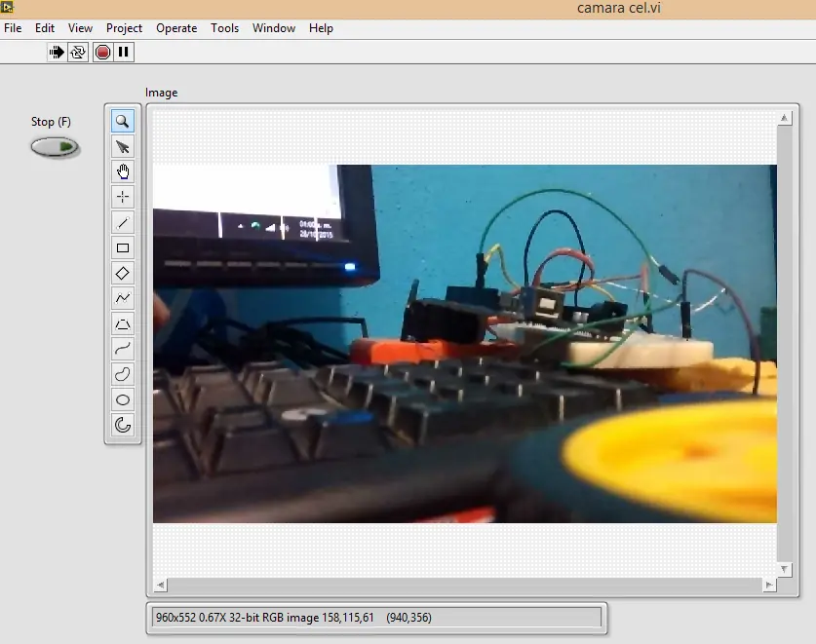The image size is (816, 644).
Task: Click the horizontal scrollbar left arrow
Action: click(160, 586)
